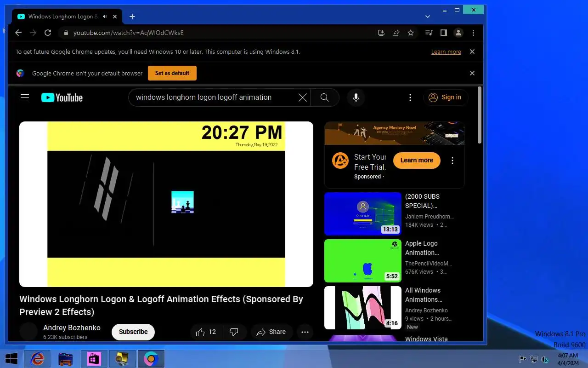Open YouTube settings three-dot menu
The height and width of the screenshot is (368, 588).
click(410, 98)
